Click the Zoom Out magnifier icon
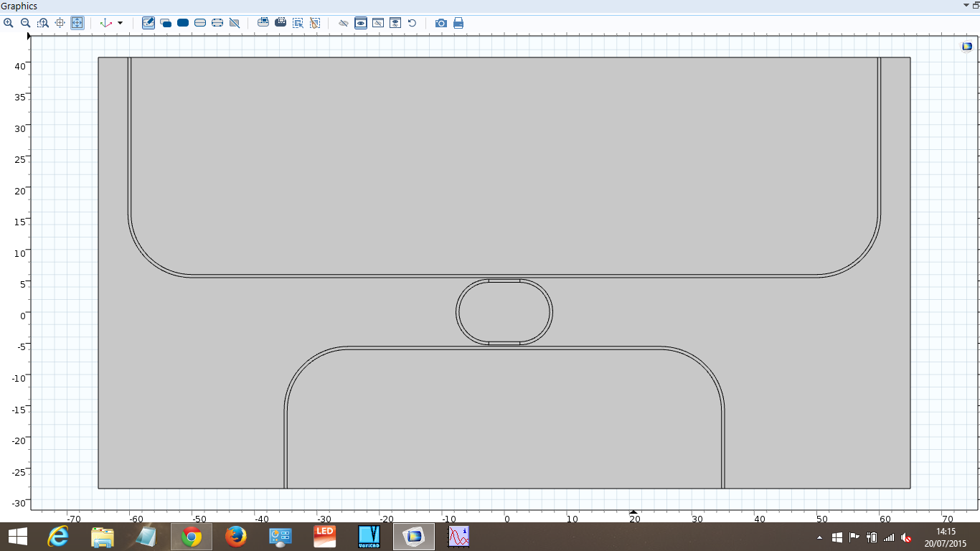The width and height of the screenshot is (980, 551). point(25,23)
